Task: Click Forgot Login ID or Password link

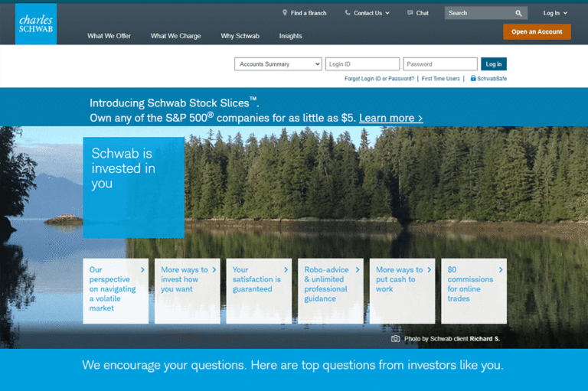Action: [x=379, y=79]
